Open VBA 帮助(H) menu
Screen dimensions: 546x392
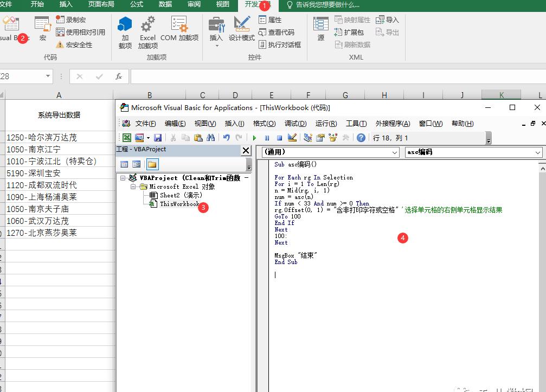point(463,124)
